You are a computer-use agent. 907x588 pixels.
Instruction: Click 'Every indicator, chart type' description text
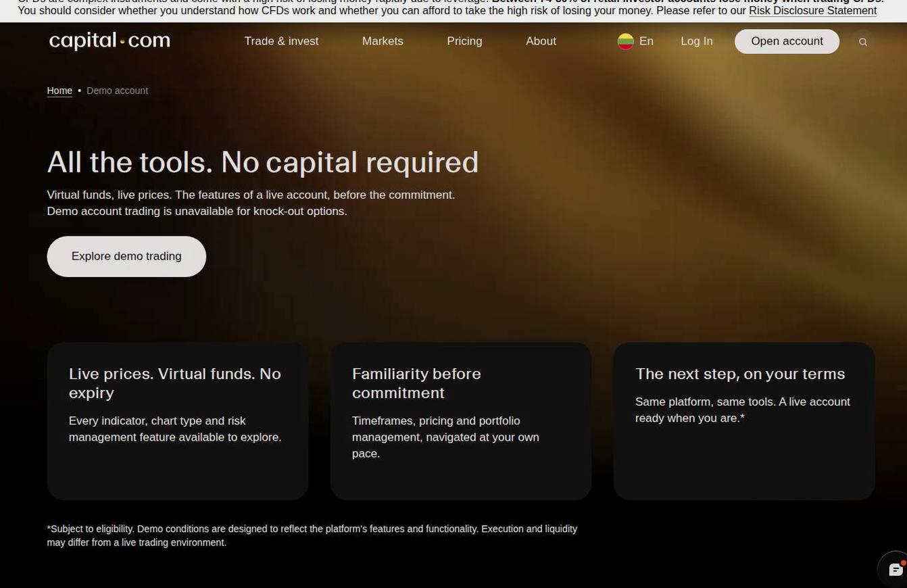[175, 428]
